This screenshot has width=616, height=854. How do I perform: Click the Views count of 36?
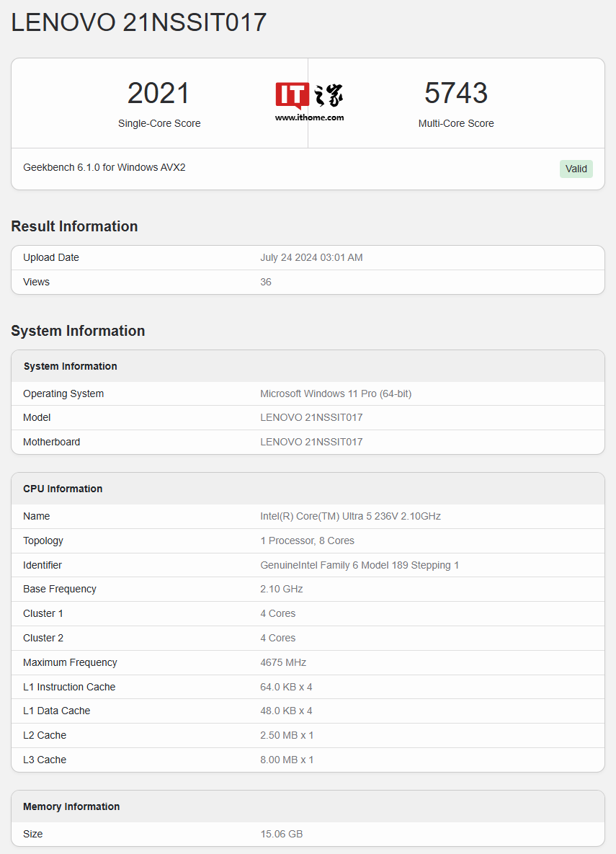[x=266, y=282]
